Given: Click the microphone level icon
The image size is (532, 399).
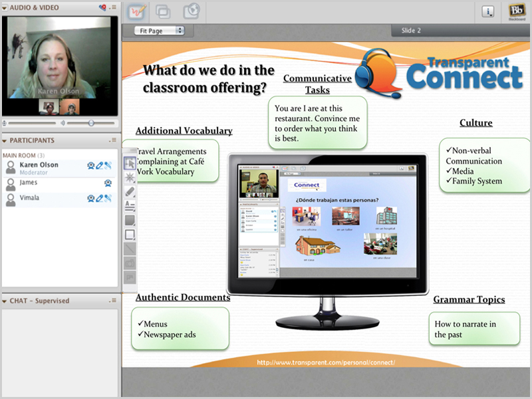Looking at the screenshot, I should (5, 123).
